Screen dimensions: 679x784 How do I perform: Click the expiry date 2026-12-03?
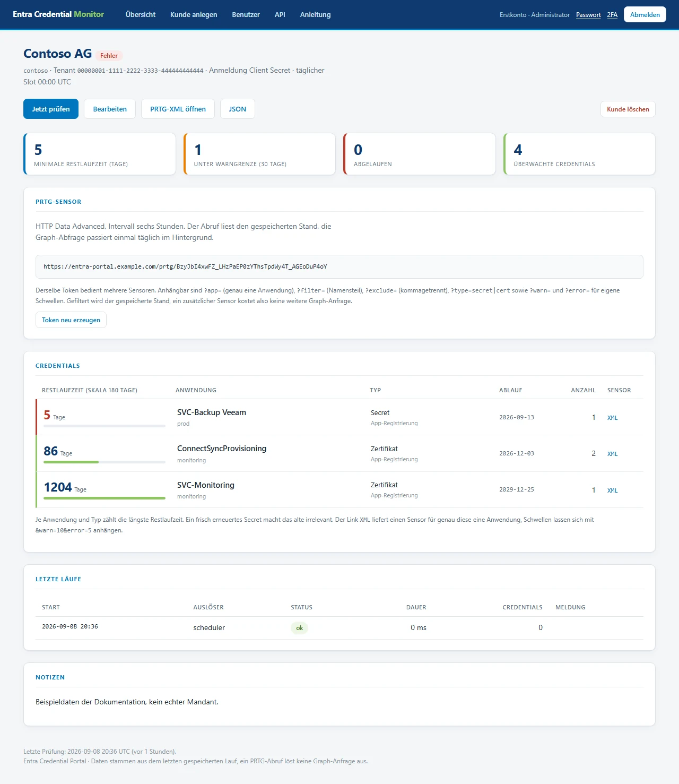click(517, 453)
